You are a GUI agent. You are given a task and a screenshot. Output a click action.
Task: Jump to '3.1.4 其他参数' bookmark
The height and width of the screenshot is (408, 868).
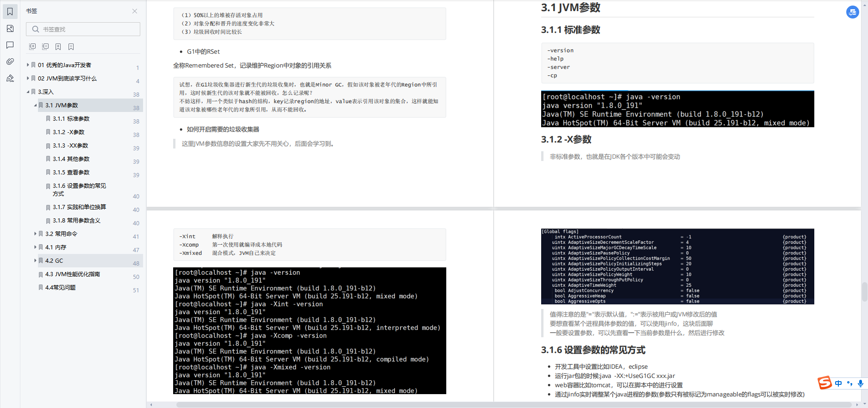tap(71, 159)
